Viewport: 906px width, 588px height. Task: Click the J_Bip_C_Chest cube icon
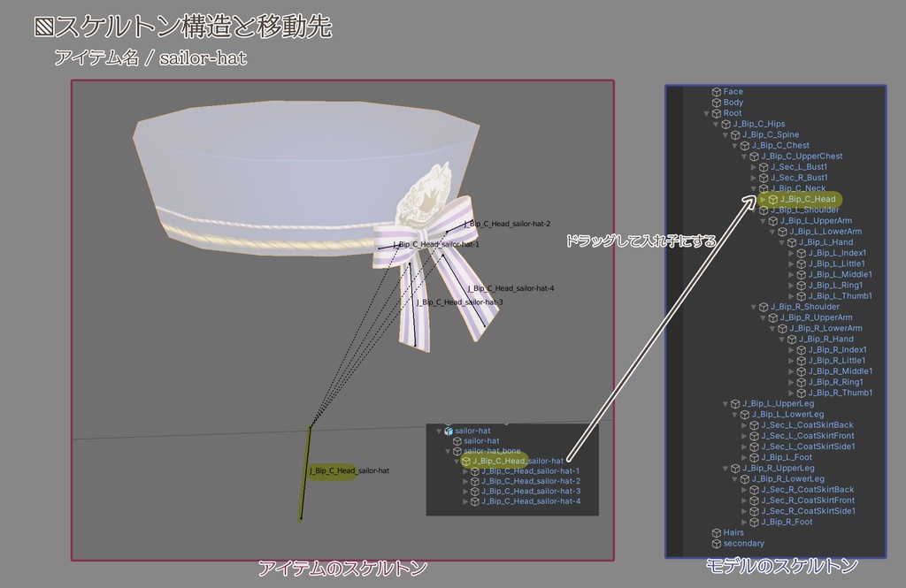[x=745, y=146]
